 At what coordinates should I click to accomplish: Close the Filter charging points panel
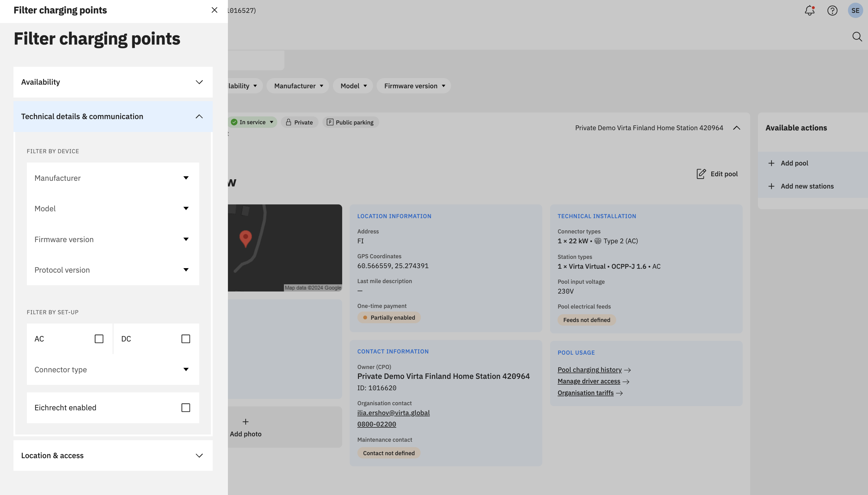coord(214,10)
